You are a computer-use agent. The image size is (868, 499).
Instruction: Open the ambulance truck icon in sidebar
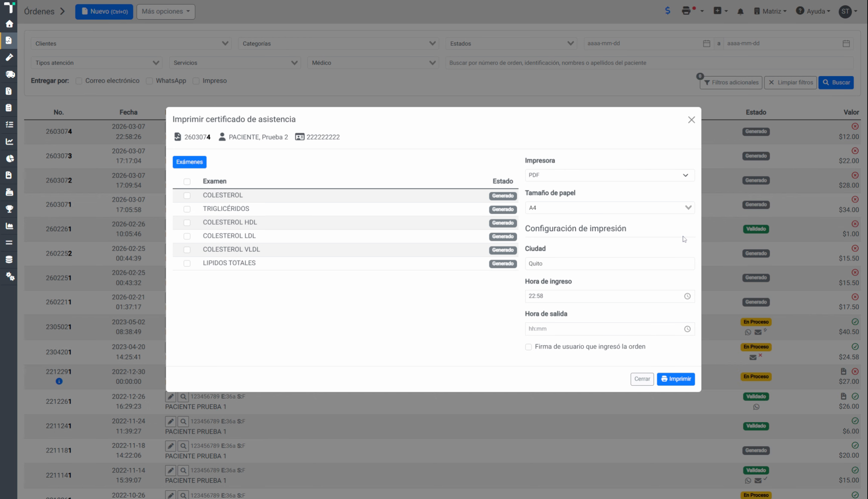[x=10, y=74]
